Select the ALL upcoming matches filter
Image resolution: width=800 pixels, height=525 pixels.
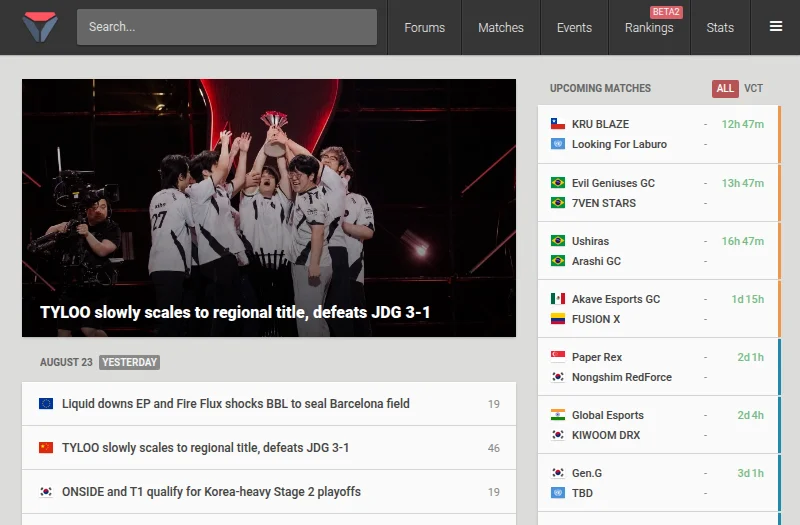click(725, 88)
